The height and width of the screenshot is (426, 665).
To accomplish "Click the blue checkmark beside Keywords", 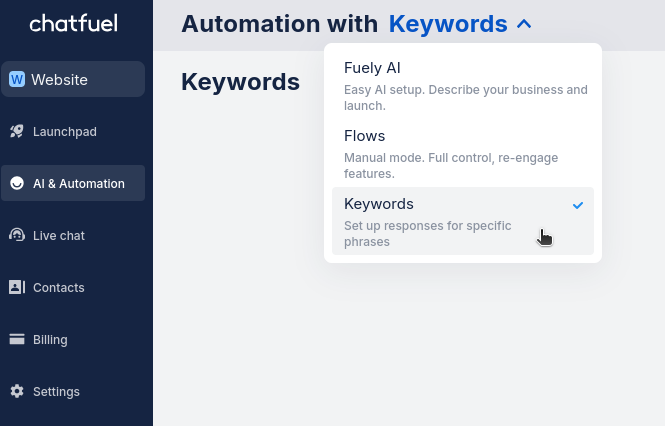I will [577, 205].
